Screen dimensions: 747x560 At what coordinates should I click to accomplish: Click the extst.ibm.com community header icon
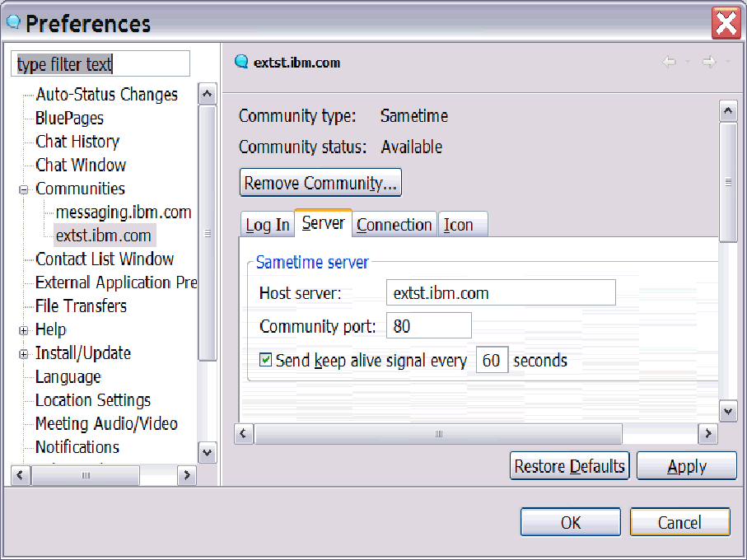241,62
